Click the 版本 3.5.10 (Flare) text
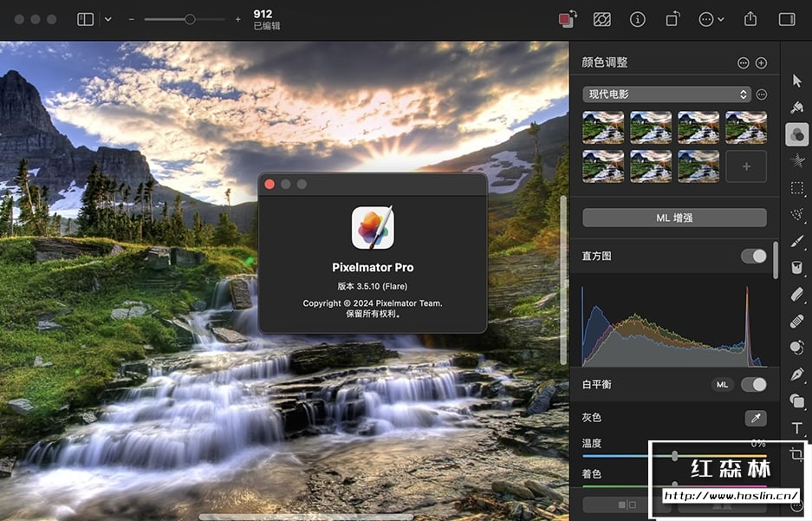812x521 pixels. click(373, 286)
